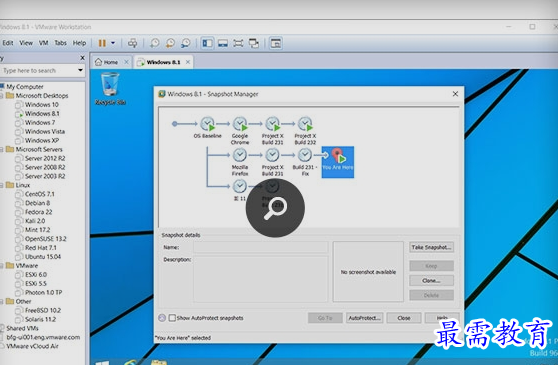Select the Build 231 - Fix snapshot
The height and width of the screenshot is (365, 558).
click(305, 162)
